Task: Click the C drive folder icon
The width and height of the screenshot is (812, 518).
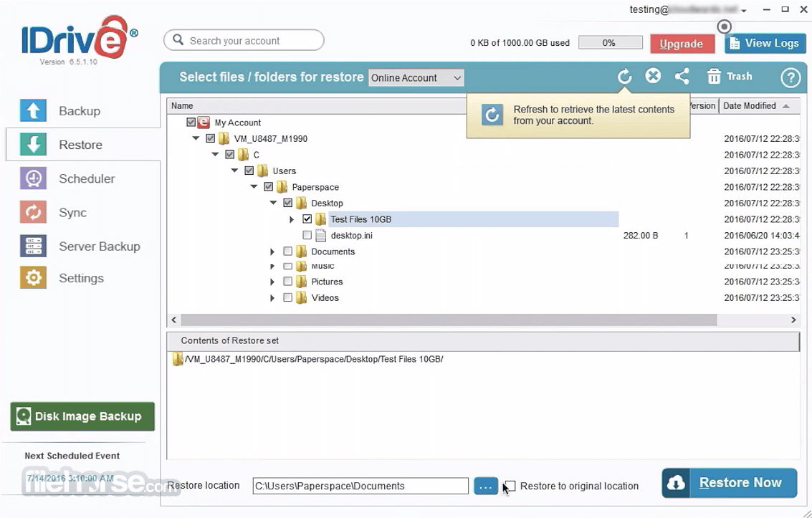Action: (x=244, y=155)
